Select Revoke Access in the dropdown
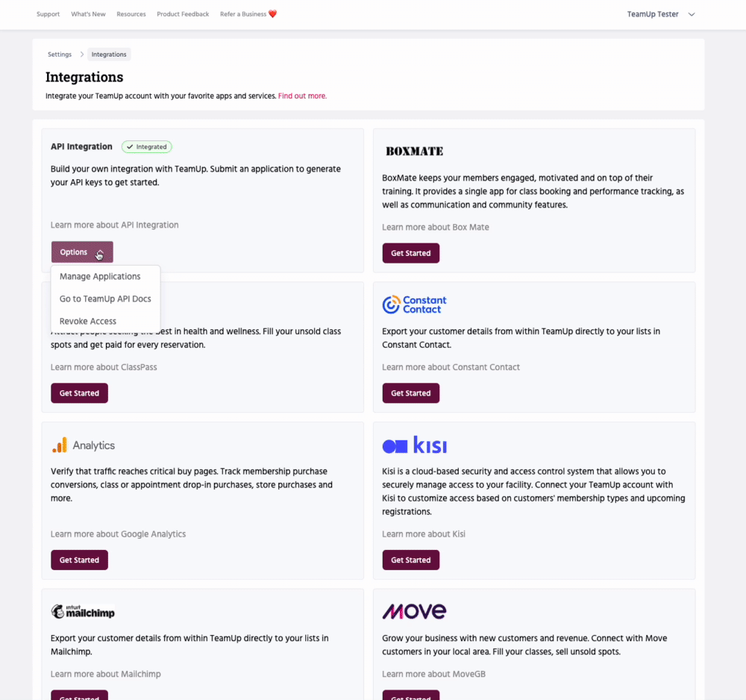746x700 pixels. 88,322
